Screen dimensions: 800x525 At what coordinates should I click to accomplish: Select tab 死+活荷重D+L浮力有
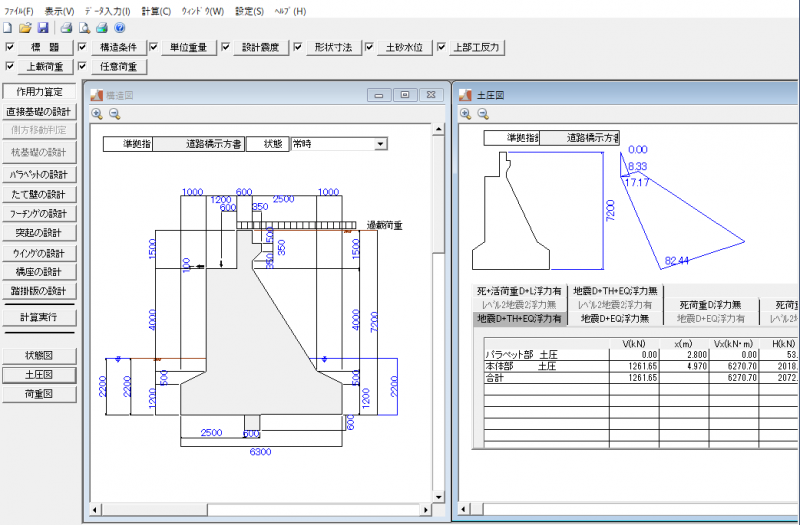click(x=519, y=291)
